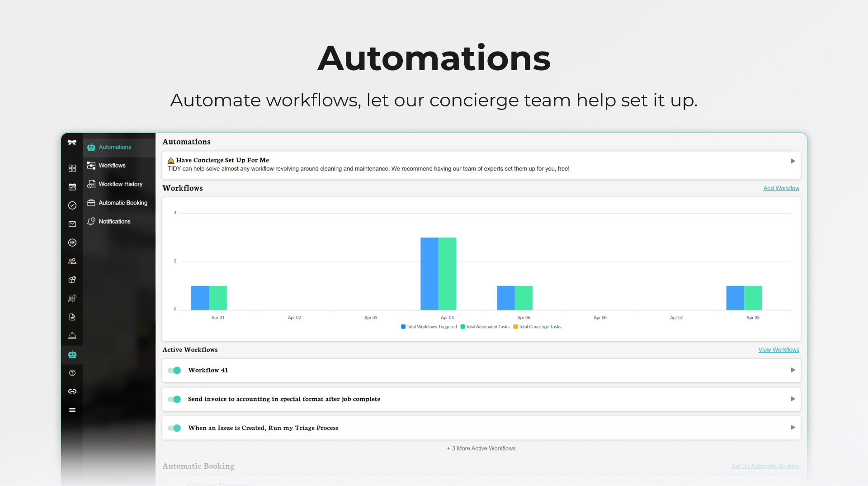Viewport: 868px width, 486px height.
Task: Open the help question mark icon
Action: [72, 373]
